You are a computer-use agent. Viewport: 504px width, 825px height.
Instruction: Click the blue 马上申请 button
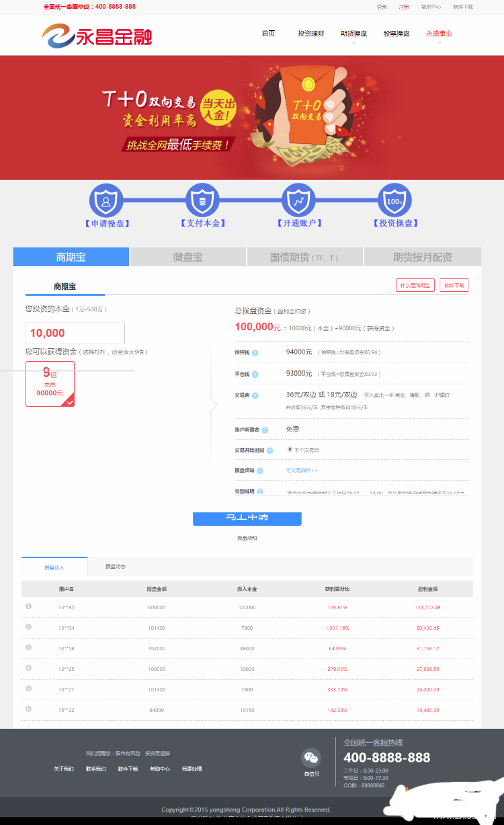(247, 518)
